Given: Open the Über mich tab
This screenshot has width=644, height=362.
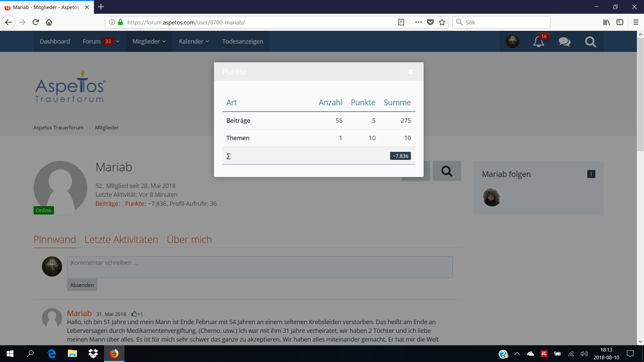Looking at the screenshot, I should 189,240.
